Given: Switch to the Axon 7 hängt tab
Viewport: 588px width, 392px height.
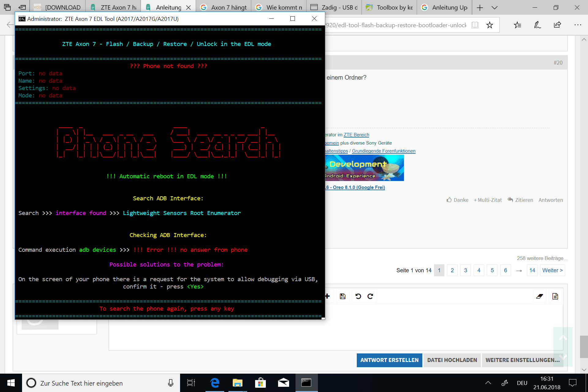Looking at the screenshot, I should click(224, 7).
